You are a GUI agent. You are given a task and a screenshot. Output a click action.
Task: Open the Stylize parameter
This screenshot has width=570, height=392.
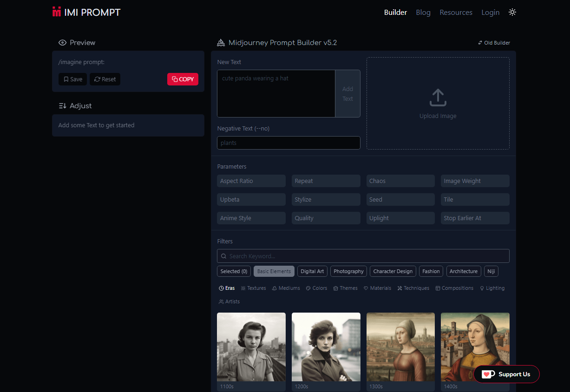[x=326, y=200]
